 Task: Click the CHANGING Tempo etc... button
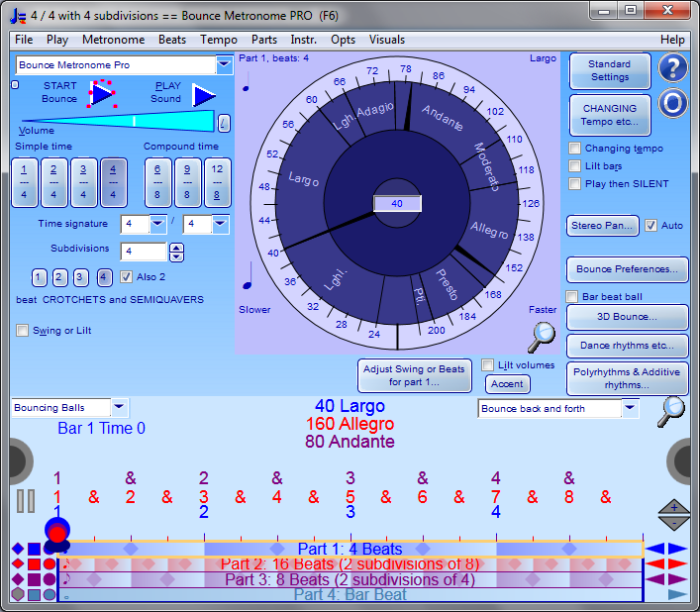click(x=610, y=115)
